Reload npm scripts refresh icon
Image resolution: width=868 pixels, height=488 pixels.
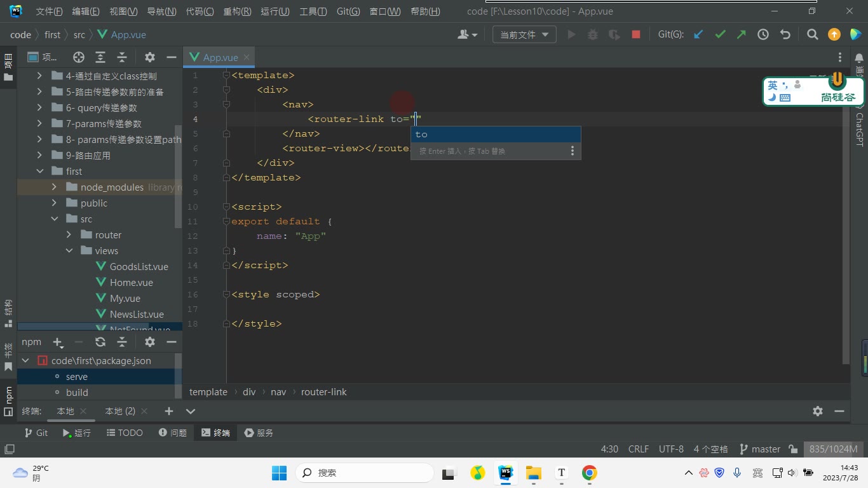pos(100,342)
